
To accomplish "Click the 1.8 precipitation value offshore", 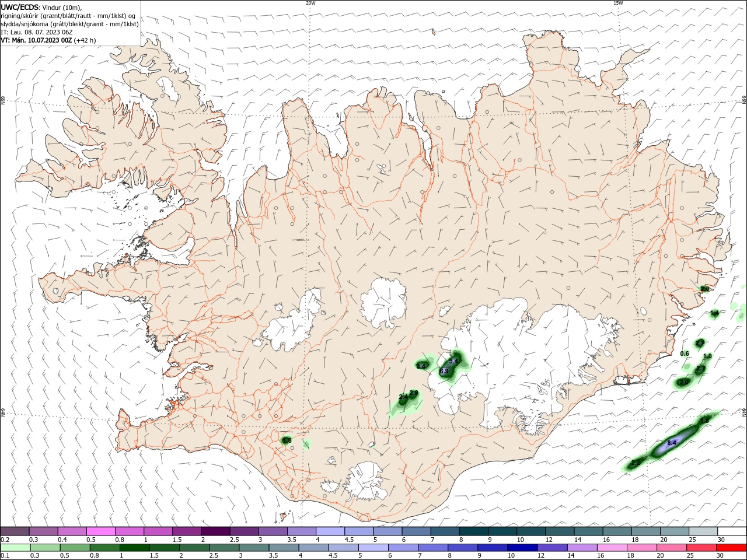I will pyautogui.click(x=704, y=421).
